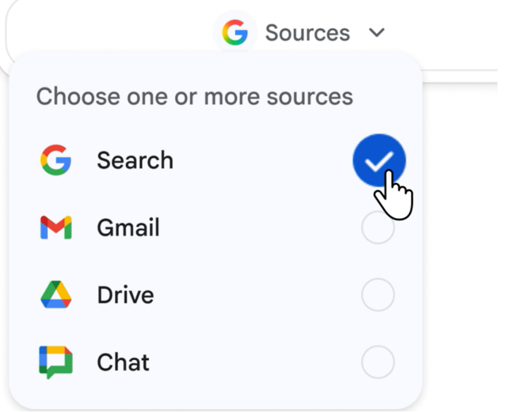Screen dimensions: 532x412
Task: Enable the Chat source checkbox
Action: coord(378,362)
